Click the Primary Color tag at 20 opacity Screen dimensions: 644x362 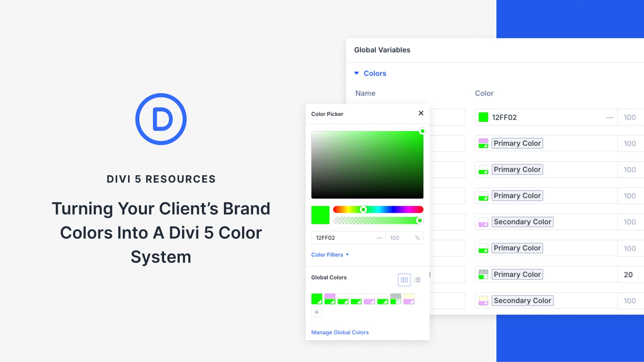(517, 274)
